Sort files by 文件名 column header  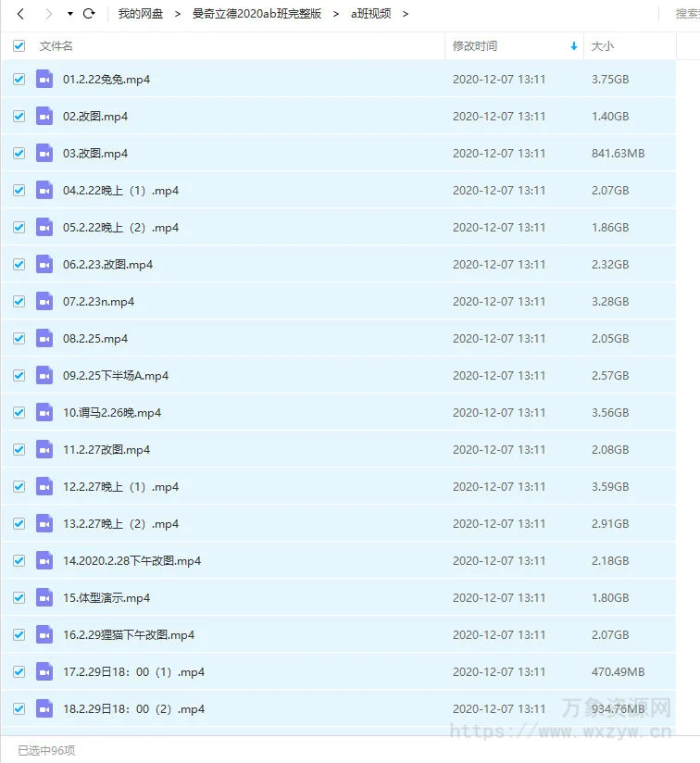(56, 46)
